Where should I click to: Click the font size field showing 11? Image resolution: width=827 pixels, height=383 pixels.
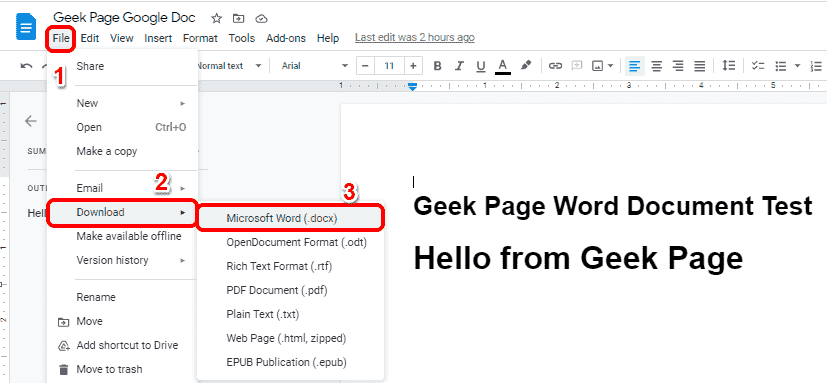coord(389,66)
